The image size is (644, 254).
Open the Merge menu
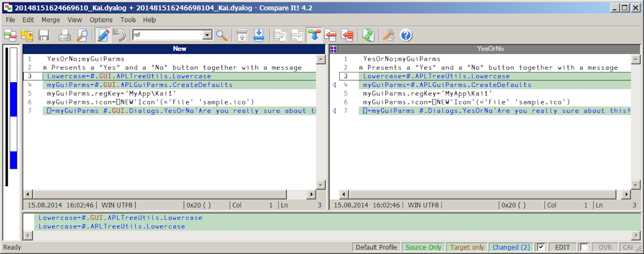[50, 20]
